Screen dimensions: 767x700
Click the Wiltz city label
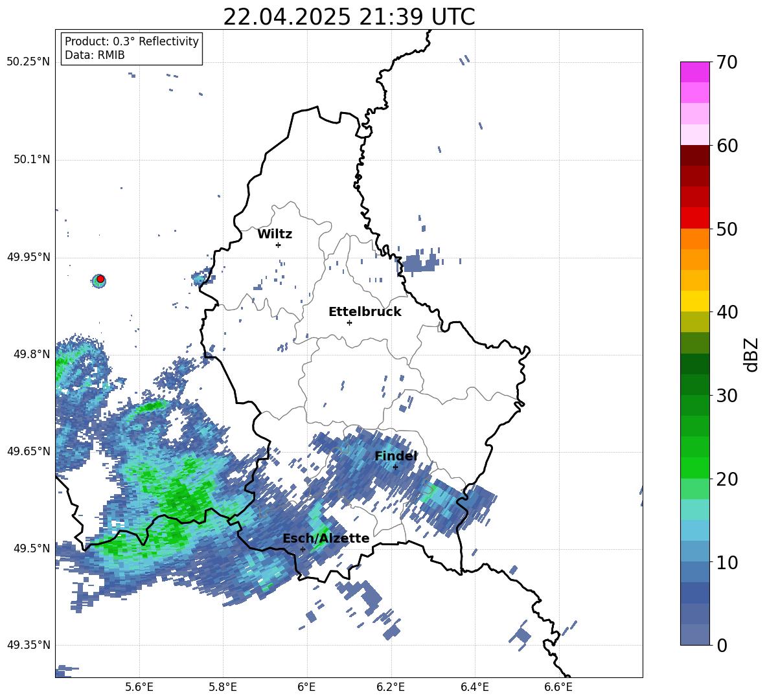[x=275, y=234]
